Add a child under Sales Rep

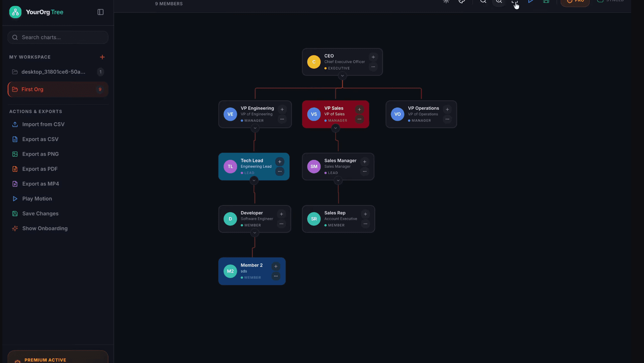click(x=365, y=214)
